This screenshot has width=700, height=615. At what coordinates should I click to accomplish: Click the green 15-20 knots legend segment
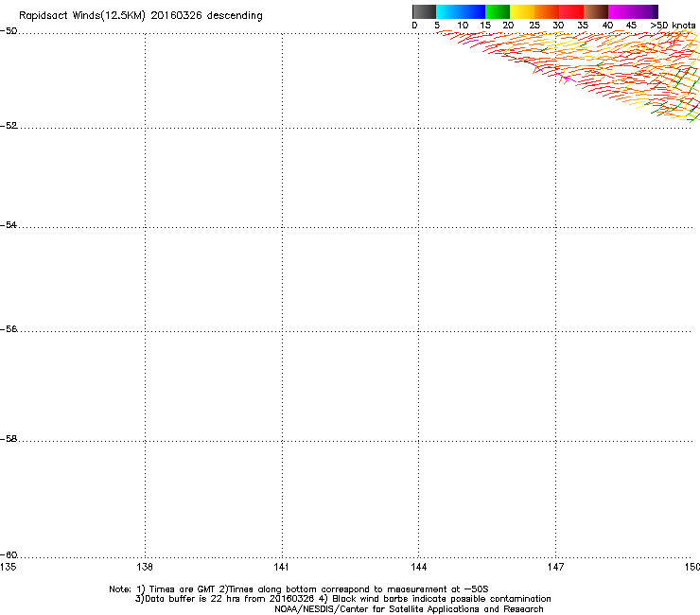[x=497, y=11]
